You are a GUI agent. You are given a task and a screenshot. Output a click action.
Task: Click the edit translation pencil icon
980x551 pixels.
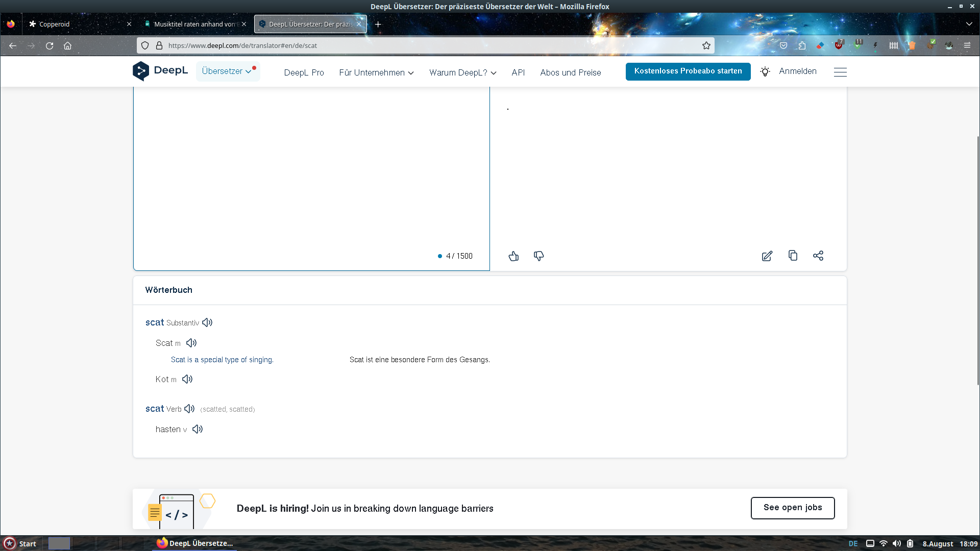click(x=767, y=256)
